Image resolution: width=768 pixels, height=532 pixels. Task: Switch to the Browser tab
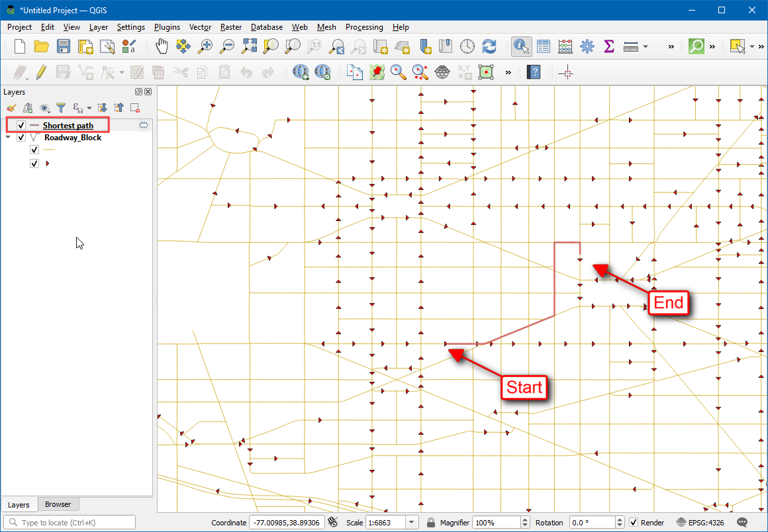click(x=58, y=504)
